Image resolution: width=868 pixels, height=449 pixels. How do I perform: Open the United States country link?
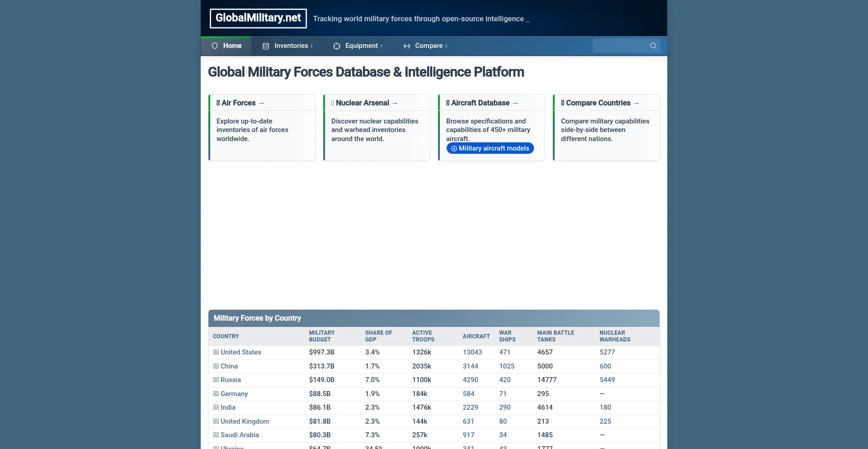point(241,352)
